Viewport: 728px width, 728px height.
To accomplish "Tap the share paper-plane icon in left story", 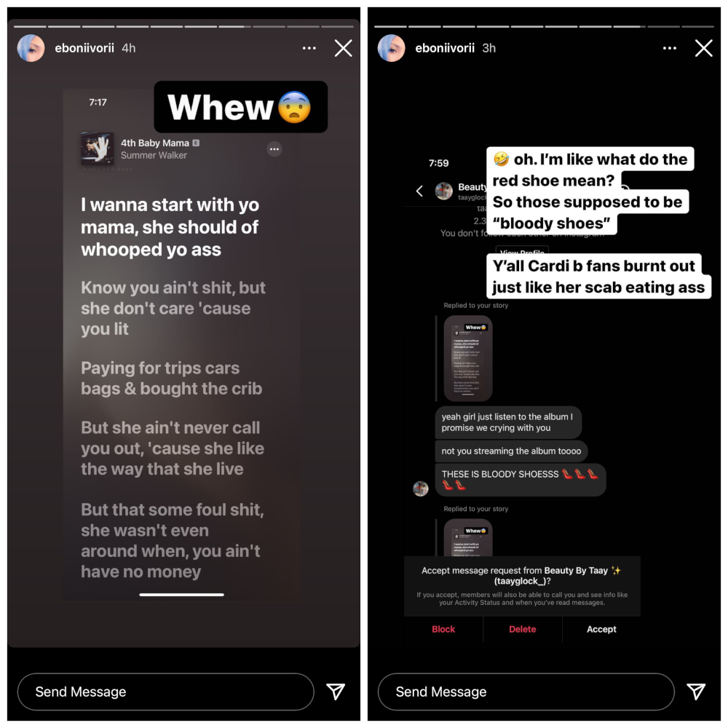I will pos(335,692).
